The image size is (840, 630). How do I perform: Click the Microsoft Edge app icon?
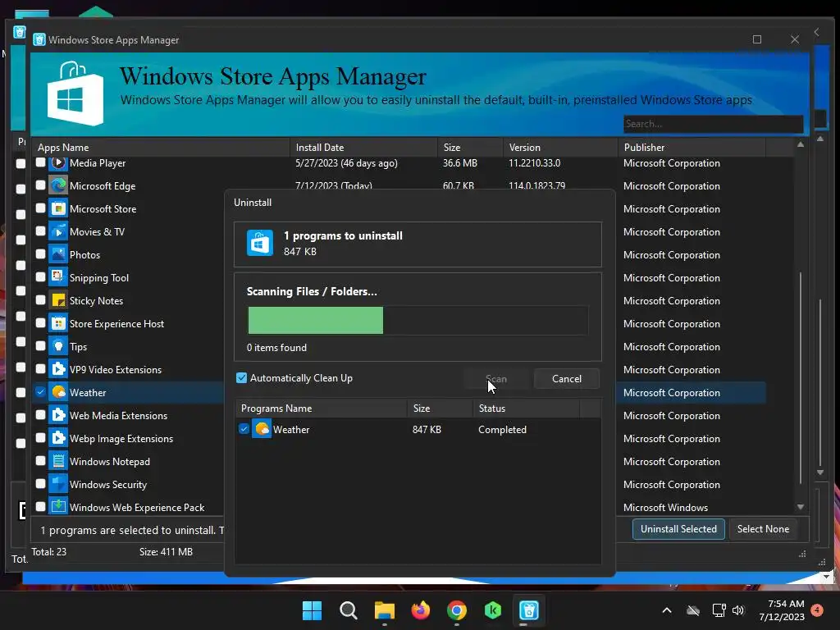click(58, 186)
